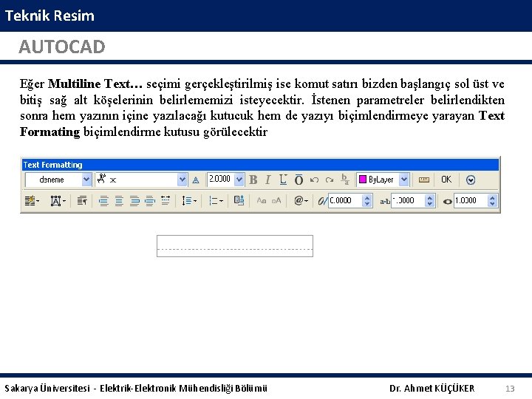Toggle the Ruler icon
The image size is (532, 399).
[x=424, y=180]
